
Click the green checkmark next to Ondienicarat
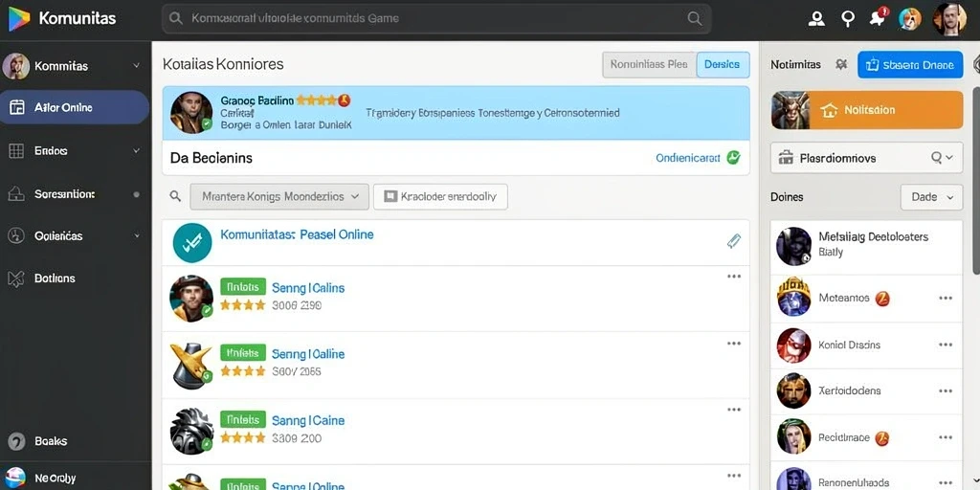click(733, 158)
